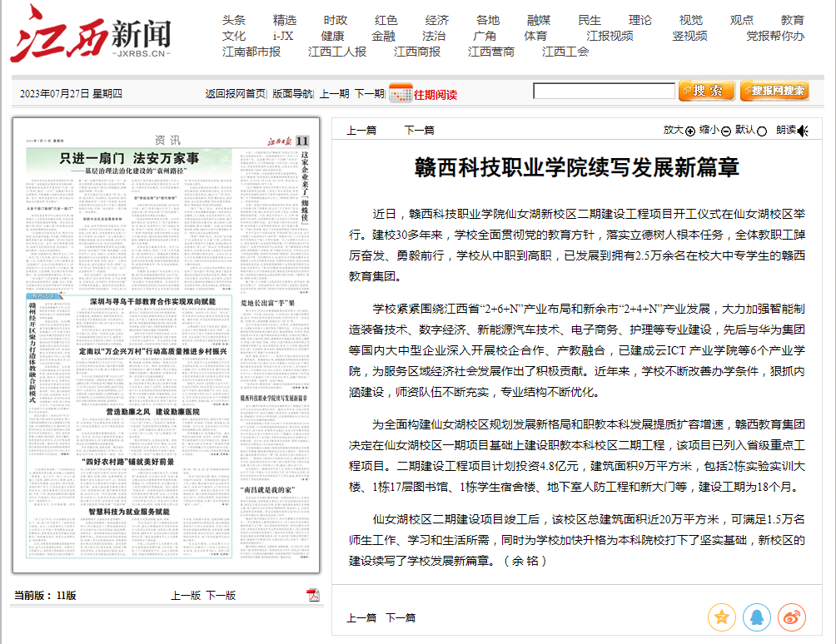The height and width of the screenshot is (644, 836).
Task: Go to 下一篇 at top of article
Action: (x=419, y=130)
